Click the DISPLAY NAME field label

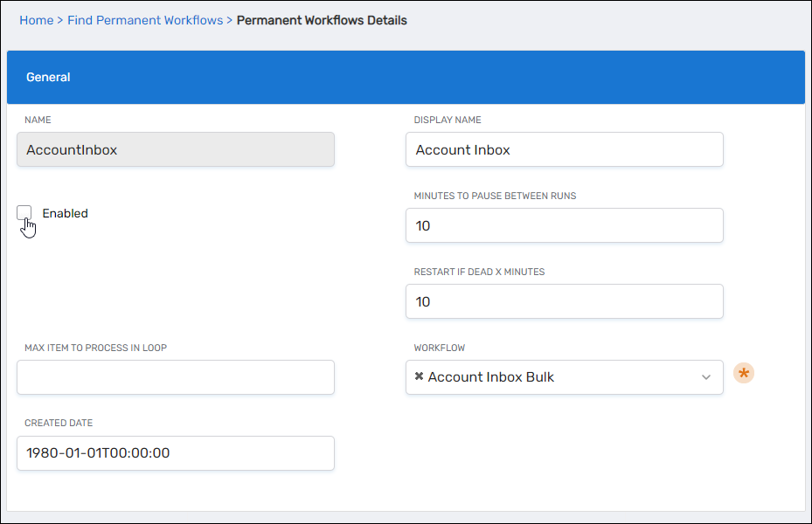pos(448,121)
